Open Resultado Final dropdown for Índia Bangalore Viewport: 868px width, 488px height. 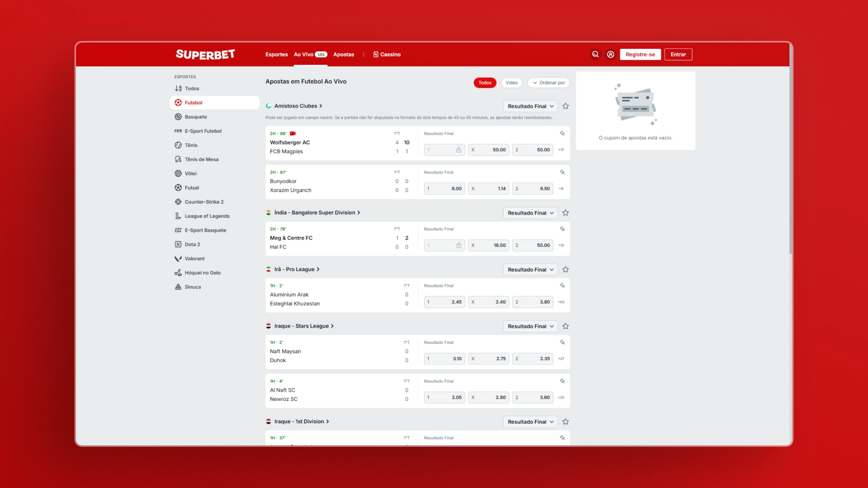pos(530,213)
